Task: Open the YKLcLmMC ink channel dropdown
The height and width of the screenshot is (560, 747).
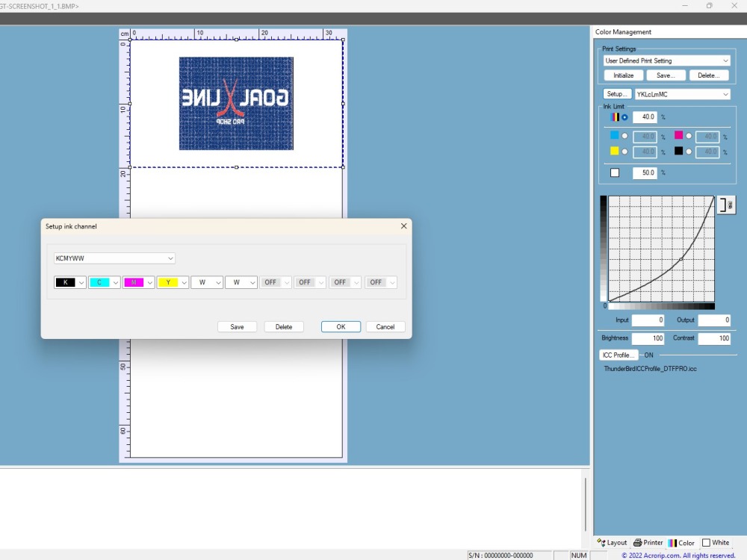Action: coord(682,94)
